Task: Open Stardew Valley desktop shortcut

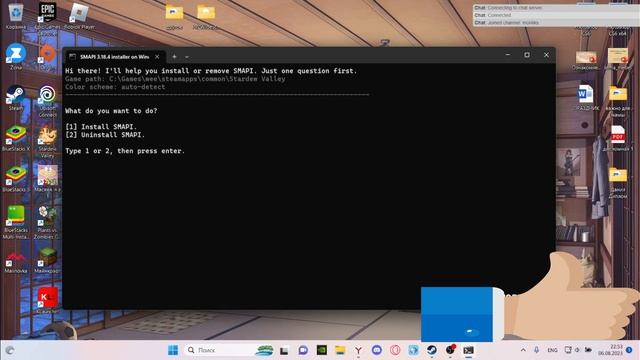Action: click(x=47, y=141)
